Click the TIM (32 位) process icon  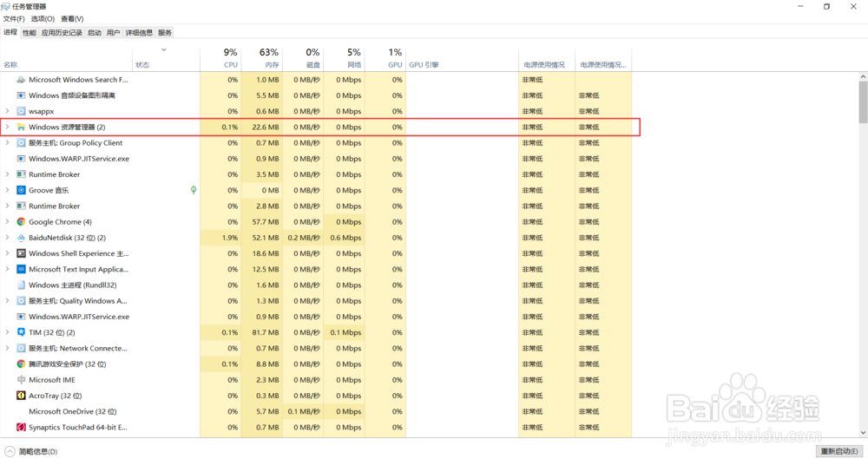point(21,332)
